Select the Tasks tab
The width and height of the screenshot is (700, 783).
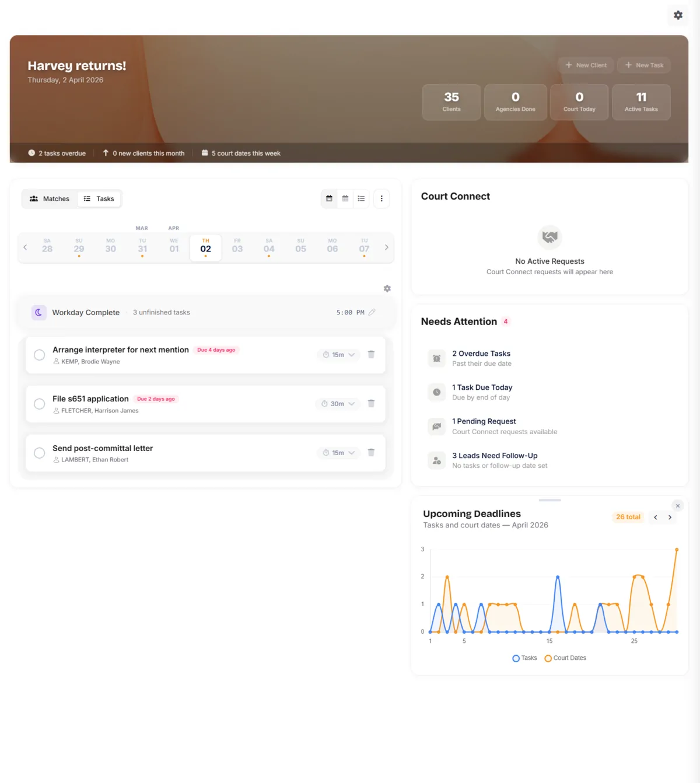click(99, 198)
